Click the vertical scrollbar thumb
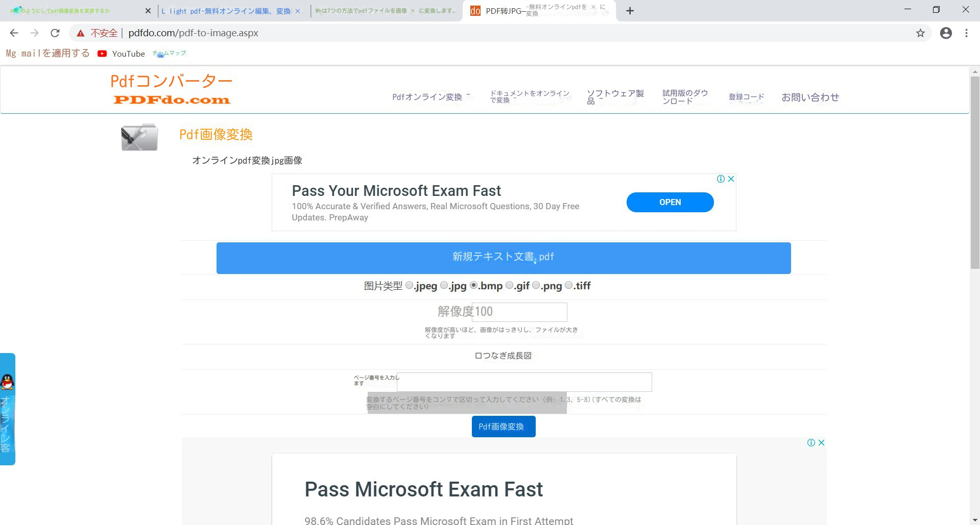980x525 pixels. [x=975, y=172]
